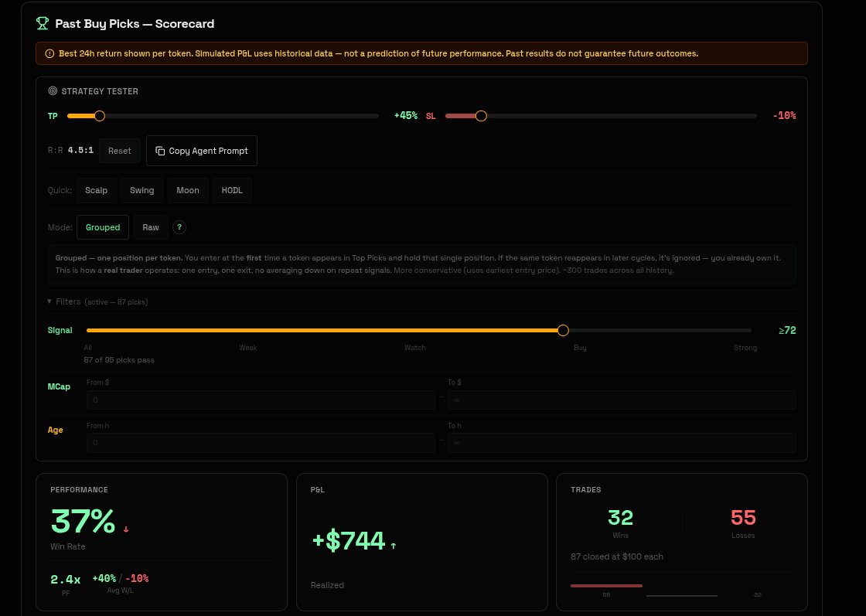Image resolution: width=866 pixels, height=616 pixels.
Task: Click '87 of 95 picks pass' text
Action: click(119, 360)
